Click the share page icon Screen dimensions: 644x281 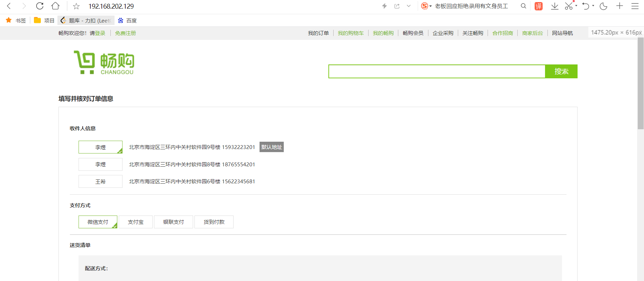[x=397, y=6]
